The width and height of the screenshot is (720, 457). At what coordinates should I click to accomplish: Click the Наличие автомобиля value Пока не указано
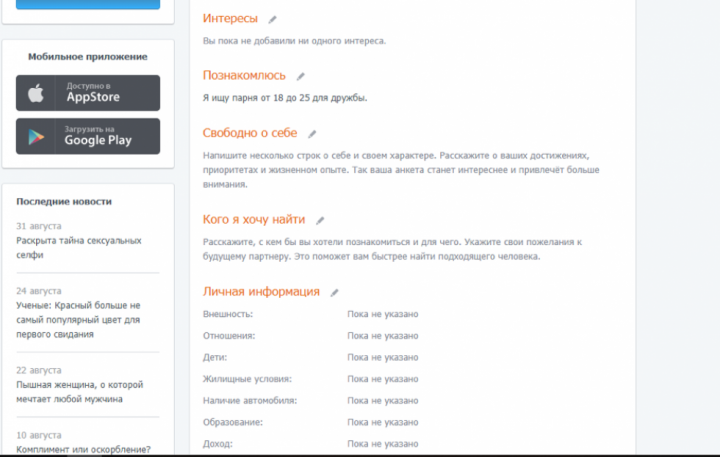pos(382,401)
